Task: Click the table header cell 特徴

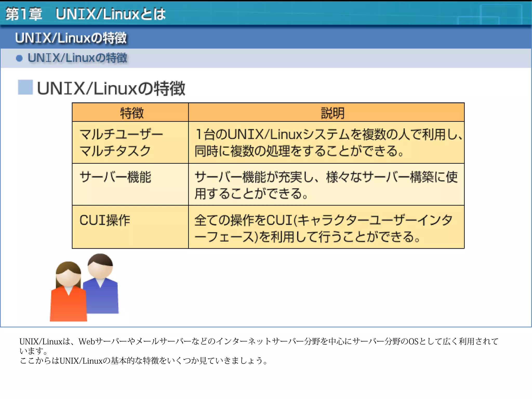Action: pyautogui.click(x=130, y=113)
